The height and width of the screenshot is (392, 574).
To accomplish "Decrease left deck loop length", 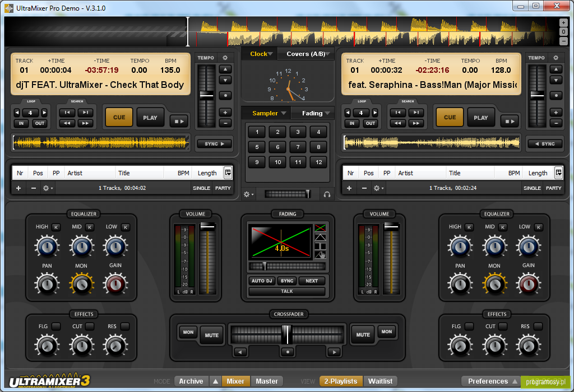I will [x=17, y=113].
